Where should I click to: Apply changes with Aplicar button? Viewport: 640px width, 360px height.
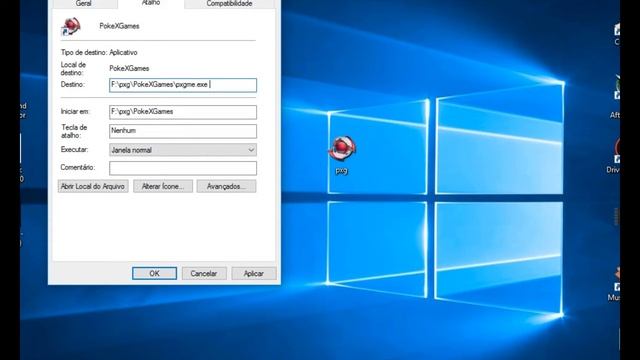[x=254, y=273]
